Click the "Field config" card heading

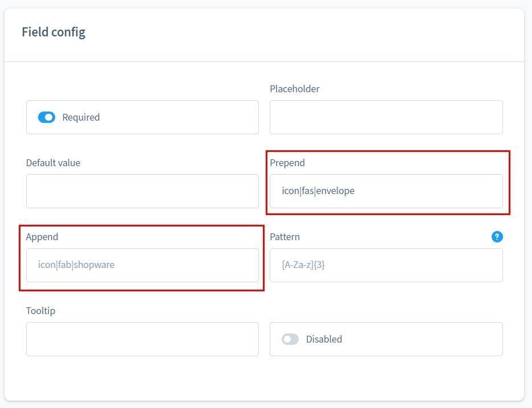pos(53,32)
